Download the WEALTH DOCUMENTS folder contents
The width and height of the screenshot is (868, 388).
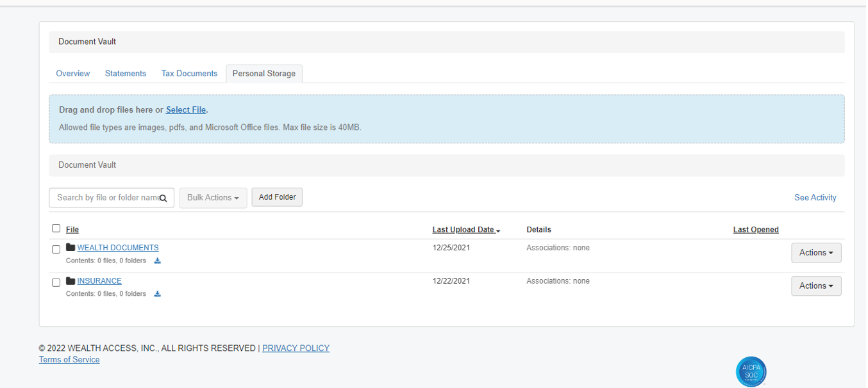[x=158, y=261]
